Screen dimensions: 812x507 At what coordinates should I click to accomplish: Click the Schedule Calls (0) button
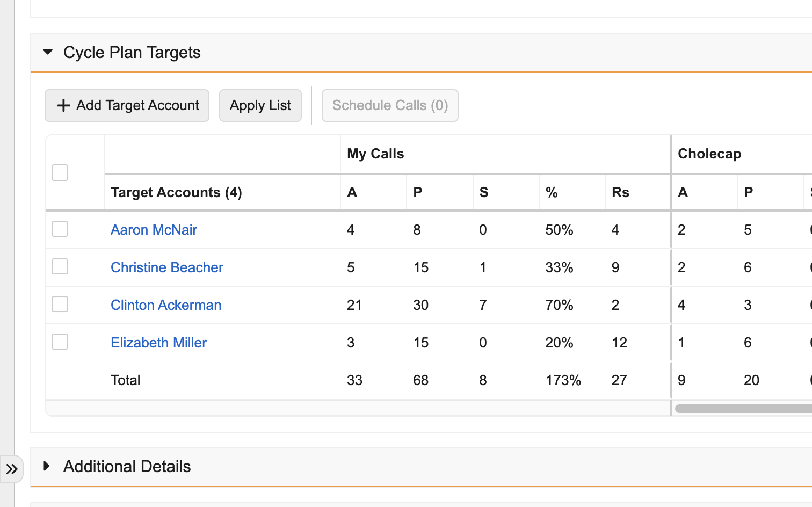pos(390,105)
